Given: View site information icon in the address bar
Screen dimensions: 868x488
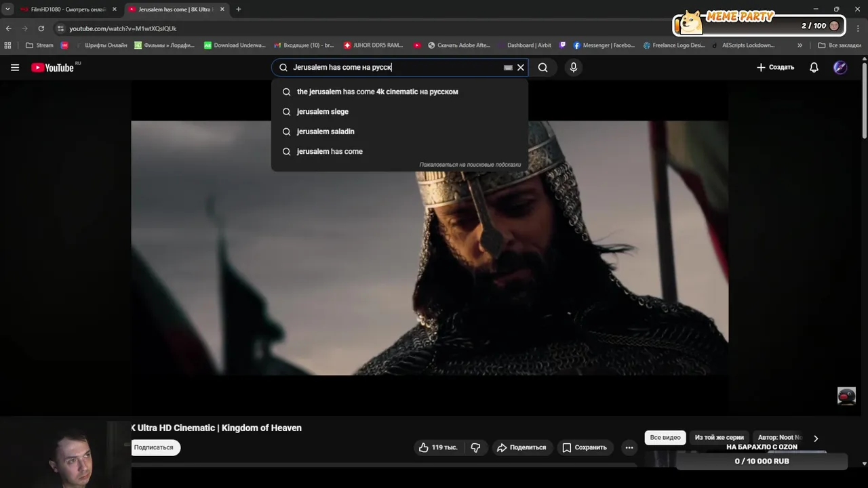Looking at the screenshot, I should pyautogui.click(x=60, y=28).
